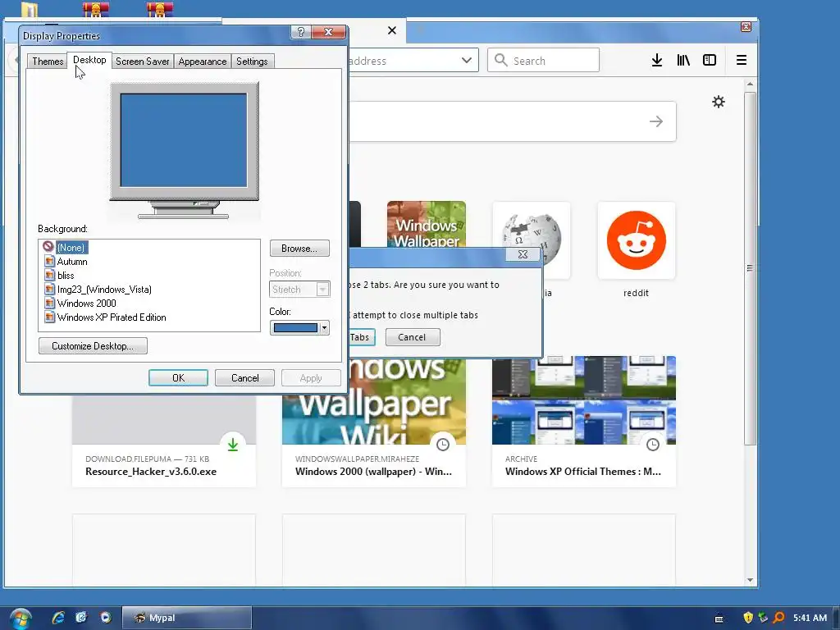This screenshot has width=840, height=630.
Task: Close the close-tabs confirmation dialog
Action: [523, 254]
